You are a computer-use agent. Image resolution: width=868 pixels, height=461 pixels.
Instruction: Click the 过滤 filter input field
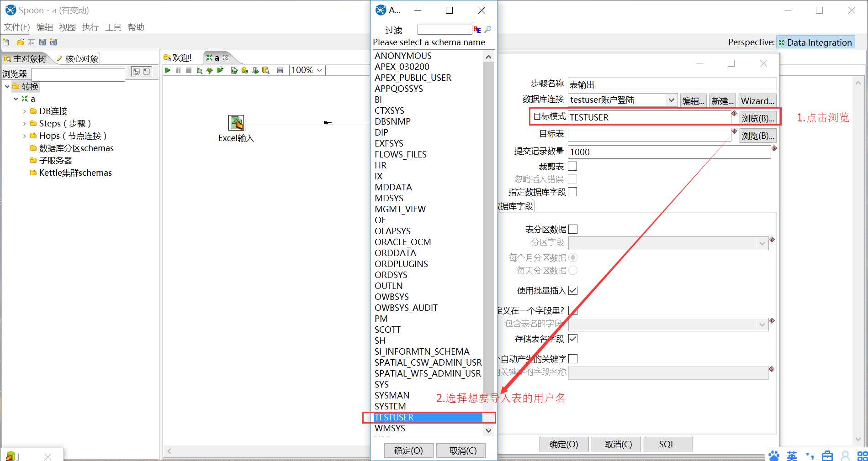pos(445,30)
